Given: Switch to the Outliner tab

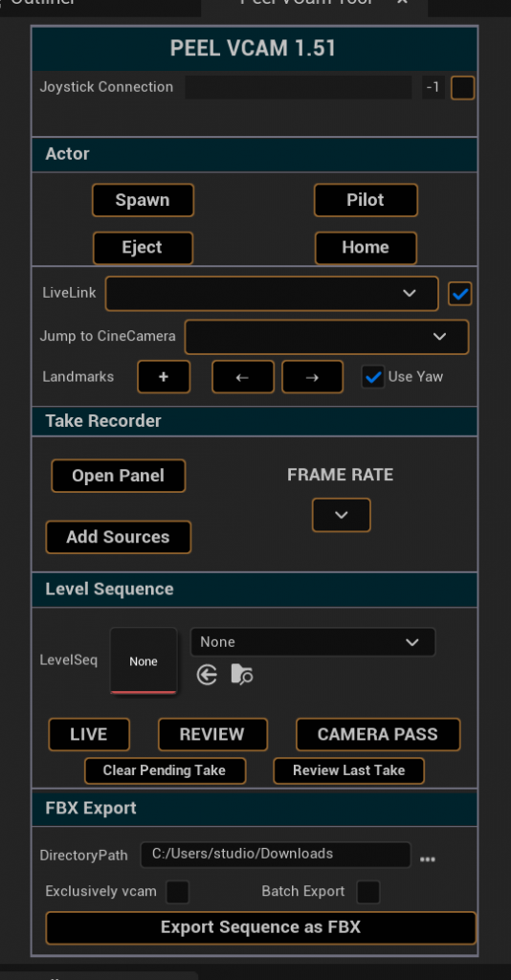Looking at the screenshot, I should pyautogui.click(x=42, y=3).
